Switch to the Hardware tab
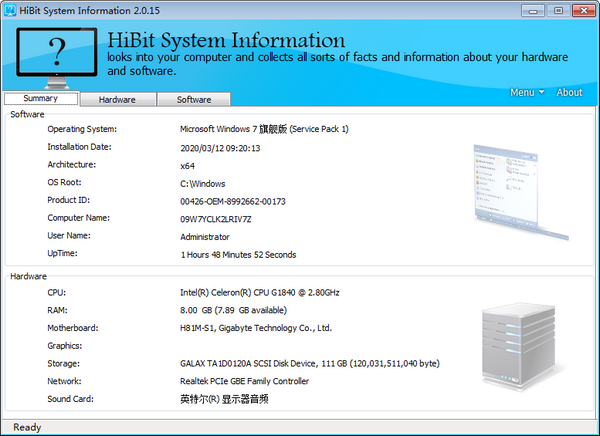The image size is (600, 436). pos(117,100)
